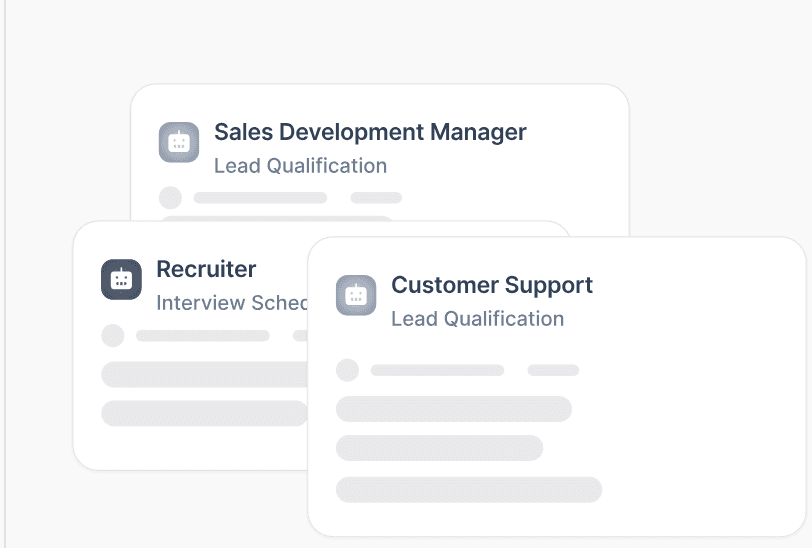Viewport: 812px width, 548px height.
Task: Select middle placeholder line in Customer Support card
Action: (x=439, y=448)
